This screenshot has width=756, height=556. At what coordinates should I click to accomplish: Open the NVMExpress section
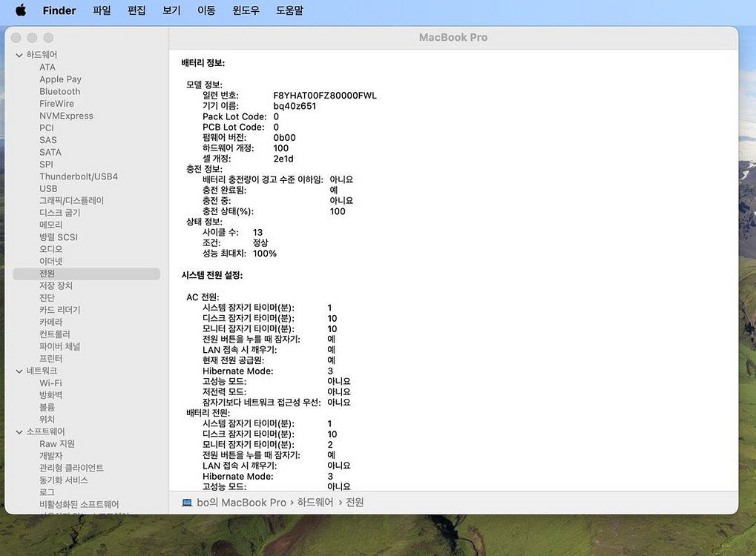65,116
